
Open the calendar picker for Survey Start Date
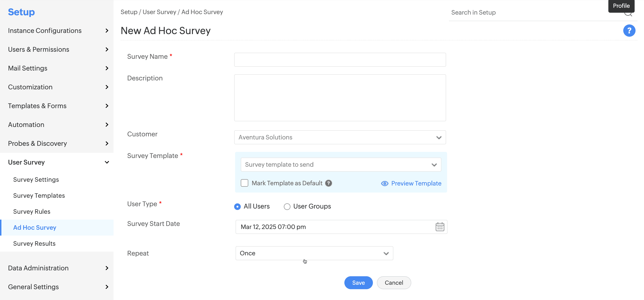(440, 227)
